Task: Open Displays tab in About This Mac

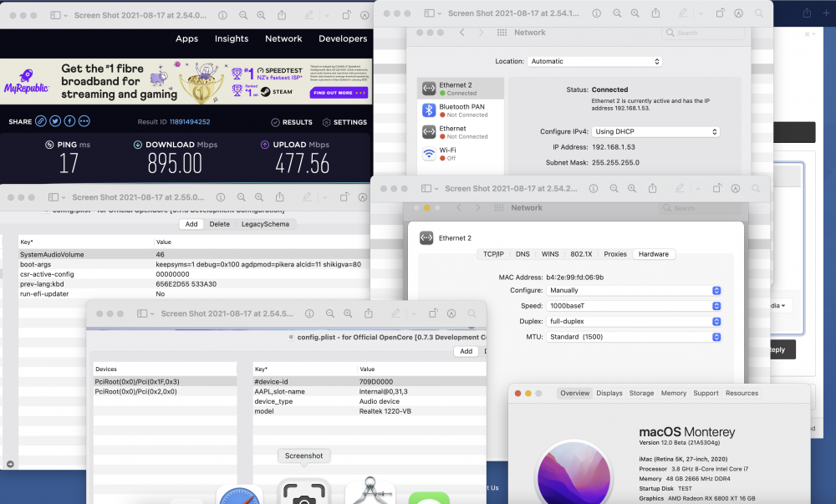Action: pyautogui.click(x=609, y=393)
